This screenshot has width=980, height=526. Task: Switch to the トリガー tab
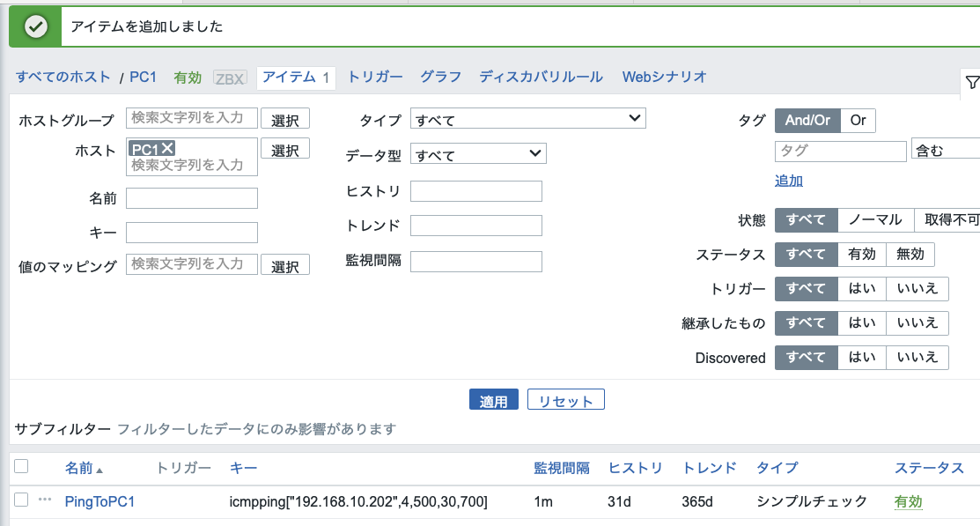coord(374,78)
